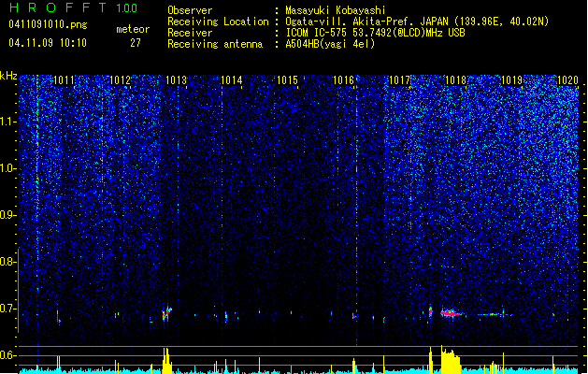The image size is (588, 374).
Task: Click the 0.8 frequency axis label
Action: (7, 262)
